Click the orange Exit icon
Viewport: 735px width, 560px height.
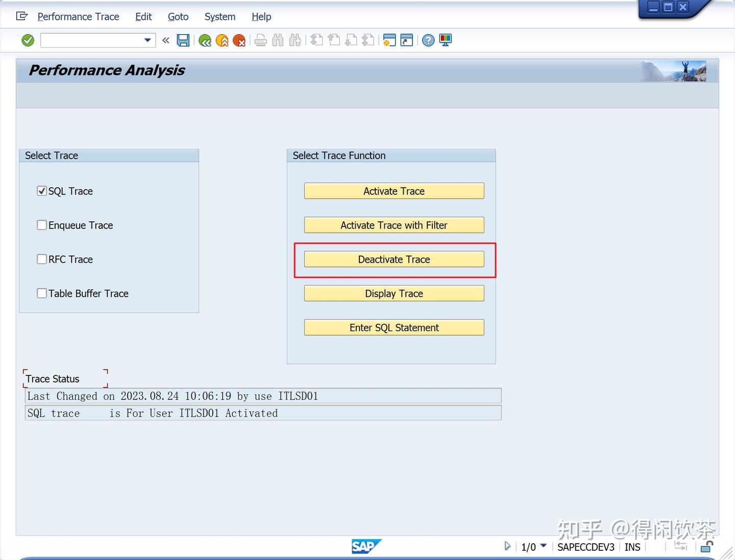tap(222, 40)
